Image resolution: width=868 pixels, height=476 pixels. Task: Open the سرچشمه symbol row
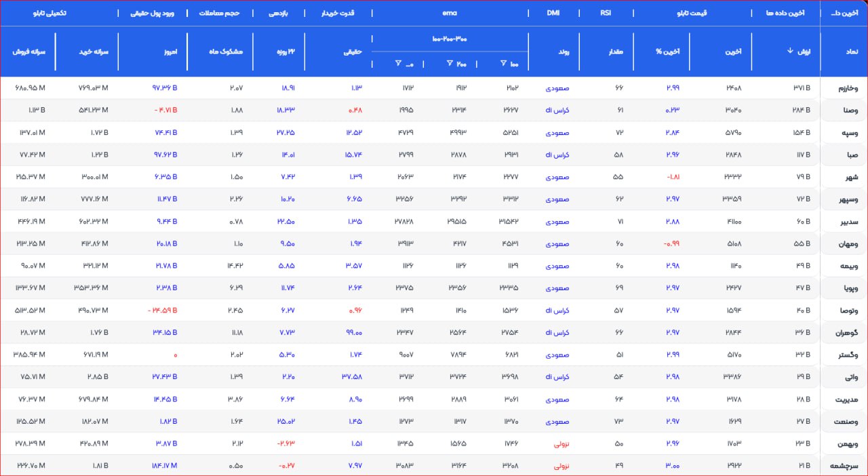coord(844,466)
